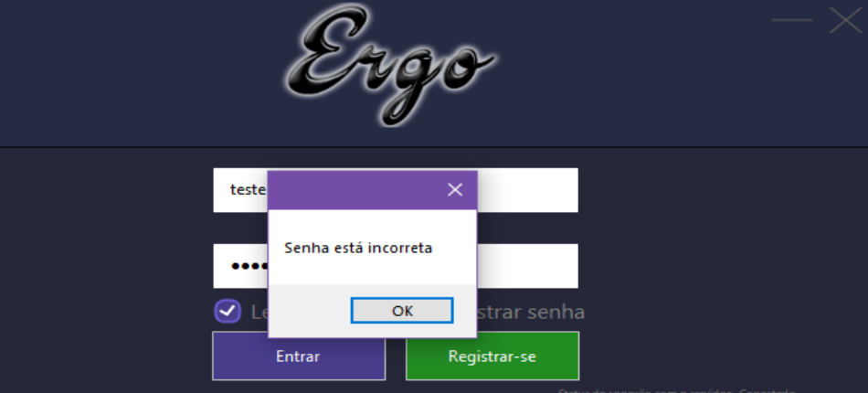868x393 pixels.
Task: Close the incorrect password dialog with X
Action: [x=455, y=190]
